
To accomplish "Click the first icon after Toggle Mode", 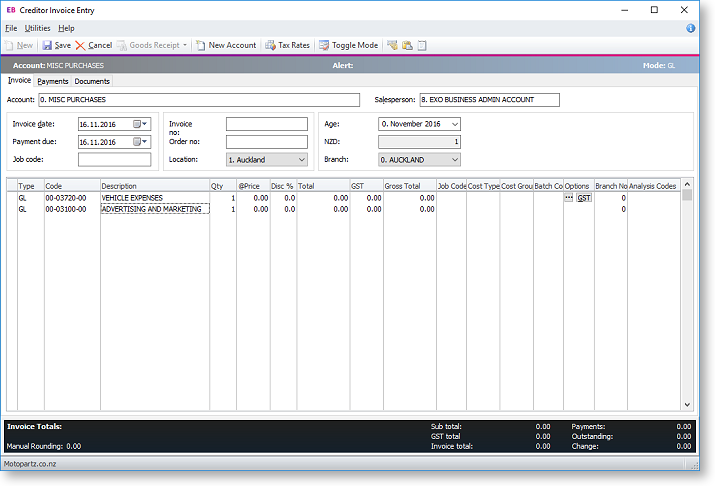I will click(392, 45).
